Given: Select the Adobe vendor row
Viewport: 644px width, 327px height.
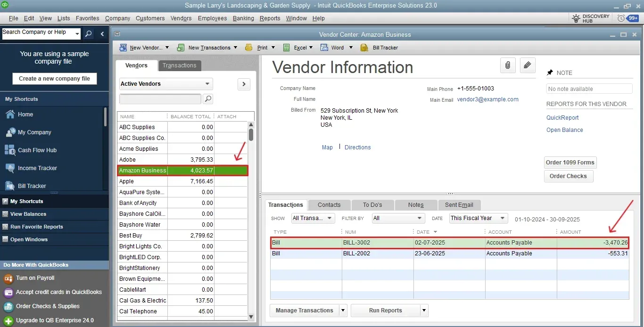Looking at the screenshot, I should (x=182, y=160).
